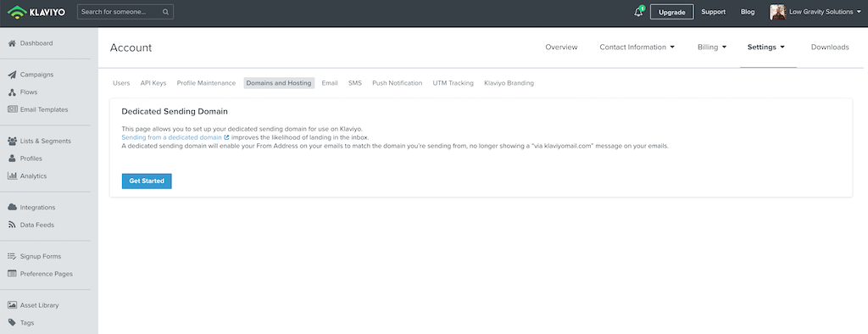Image resolution: width=868 pixels, height=334 pixels.
Task: Click the Asset Library image icon
Action: click(x=12, y=305)
